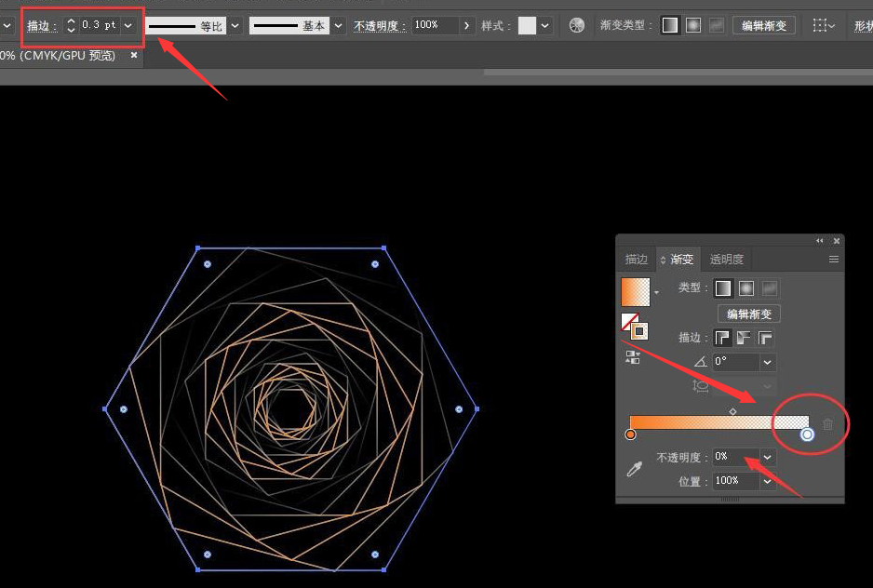Click the 0.3 pt stroke weight field
The height and width of the screenshot is (588, 873).
coord(99,25)
